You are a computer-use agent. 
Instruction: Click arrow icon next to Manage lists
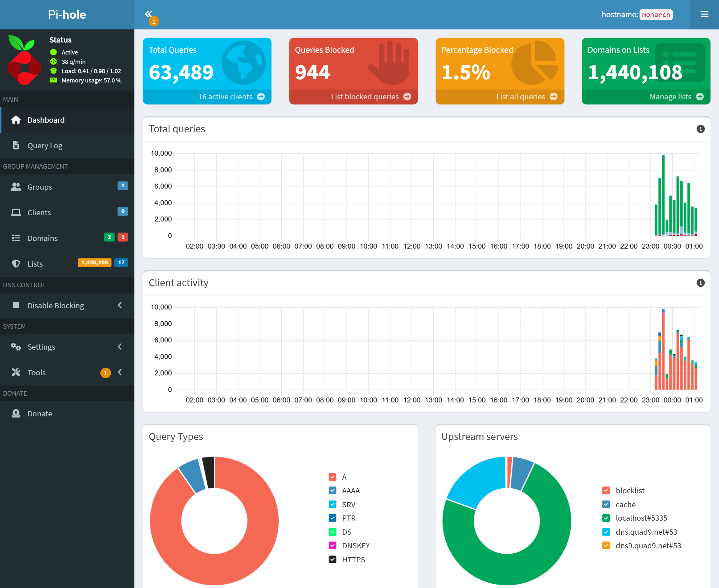pyautogui.click(x=700, y=97)
